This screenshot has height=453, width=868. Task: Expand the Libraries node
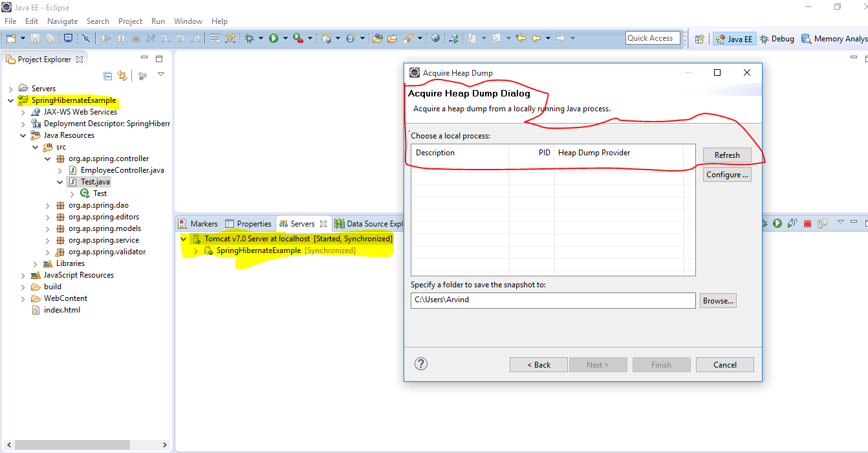click(x=36, y=263)
